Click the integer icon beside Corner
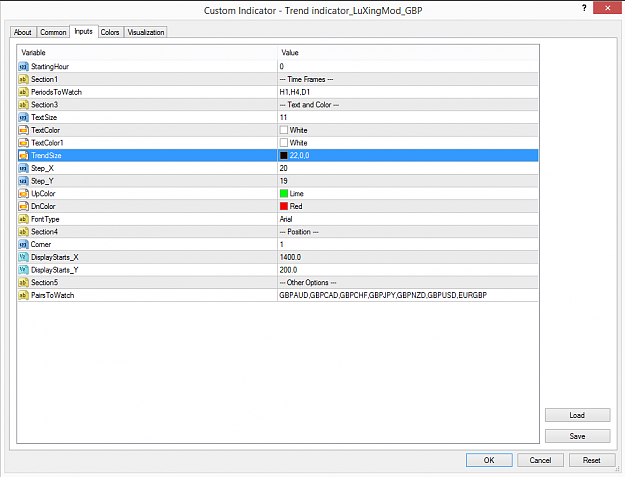Viewport: 625px width, 477px height. 24,244
